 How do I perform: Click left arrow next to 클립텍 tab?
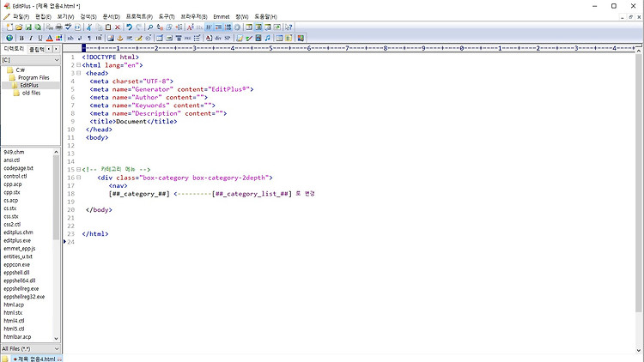(x=48, y=49)
